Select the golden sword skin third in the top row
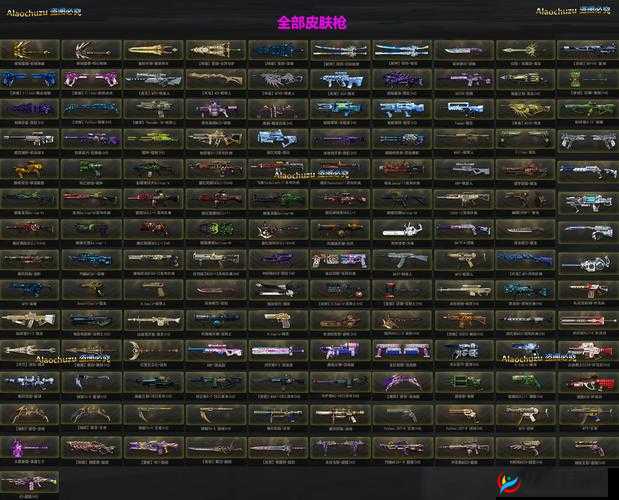This screenshot has height=500, width=619. (x=154, y=50)
